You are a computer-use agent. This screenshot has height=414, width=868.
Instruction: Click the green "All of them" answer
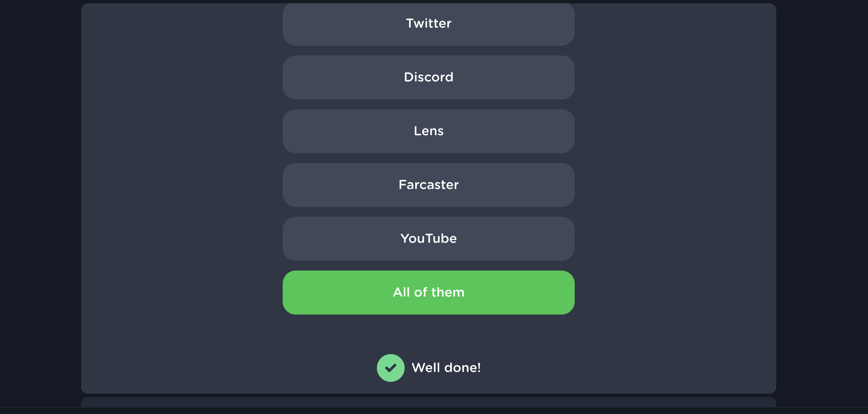pos(428,293)
